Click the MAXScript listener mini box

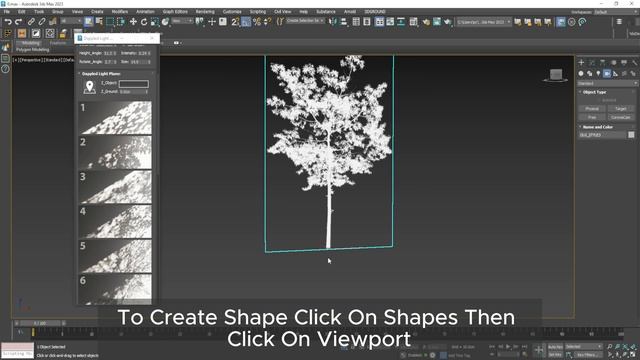(17, 351)
